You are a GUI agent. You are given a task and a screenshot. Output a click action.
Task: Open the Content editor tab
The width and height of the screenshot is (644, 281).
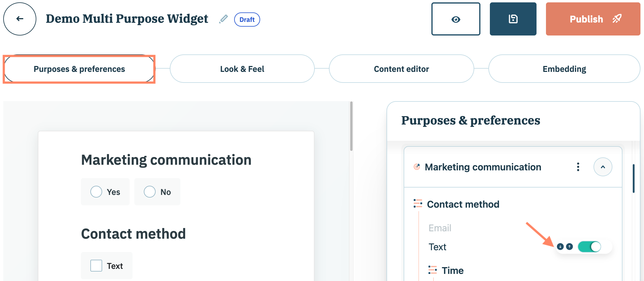[x=401, y=69]
